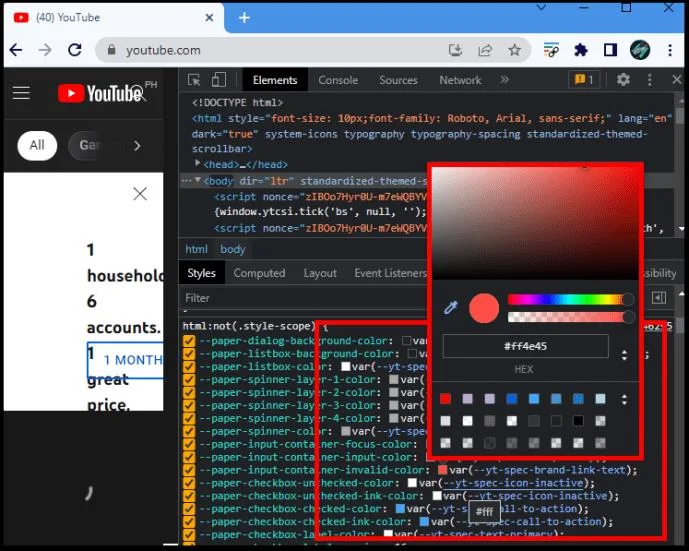This screenshot has height=551, width=689.
Task: Uncheck --paper-listbox-background-color property
Action: tap(189, 354)
